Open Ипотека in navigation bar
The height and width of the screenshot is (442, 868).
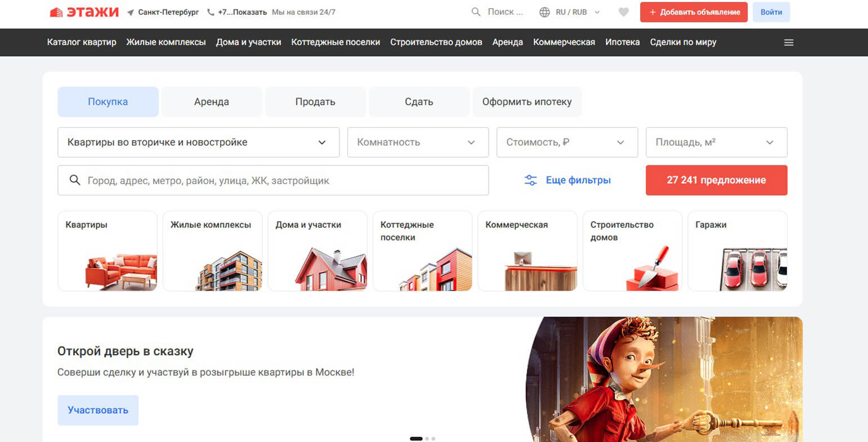(623, 42)
